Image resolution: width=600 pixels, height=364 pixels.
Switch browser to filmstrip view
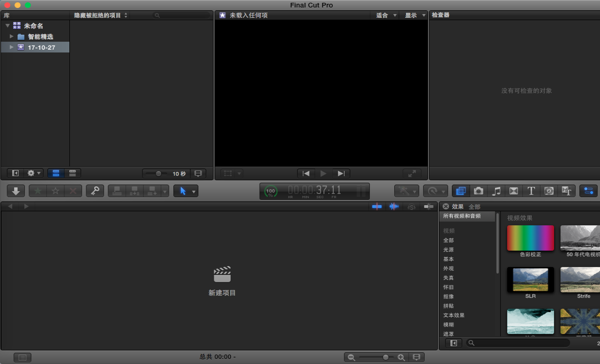pos(56,173)
